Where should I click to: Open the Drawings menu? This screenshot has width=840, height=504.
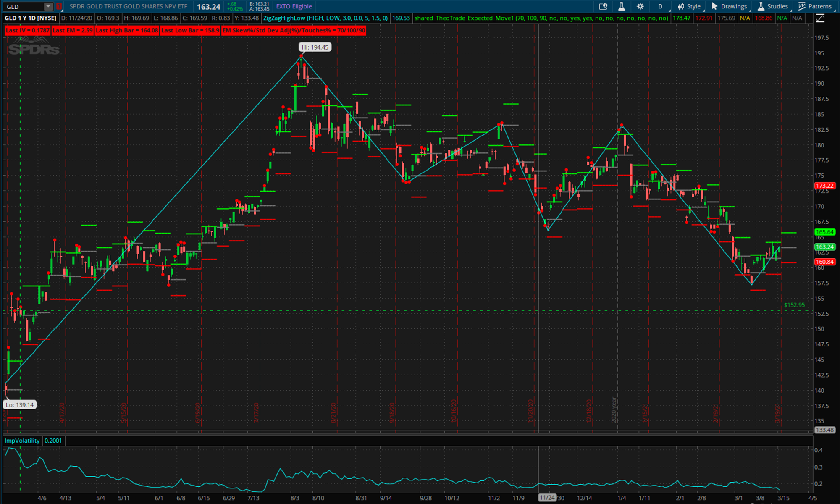pos(730,6)
